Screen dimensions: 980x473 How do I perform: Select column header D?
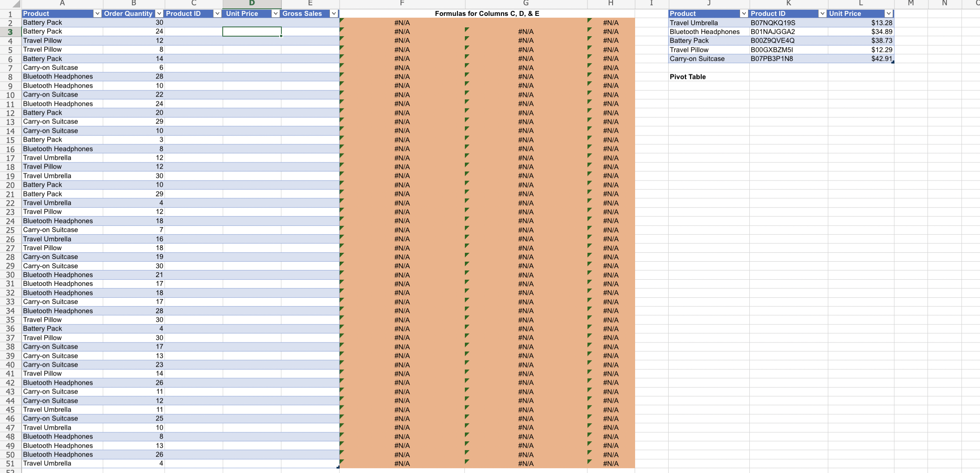(252, 4)
